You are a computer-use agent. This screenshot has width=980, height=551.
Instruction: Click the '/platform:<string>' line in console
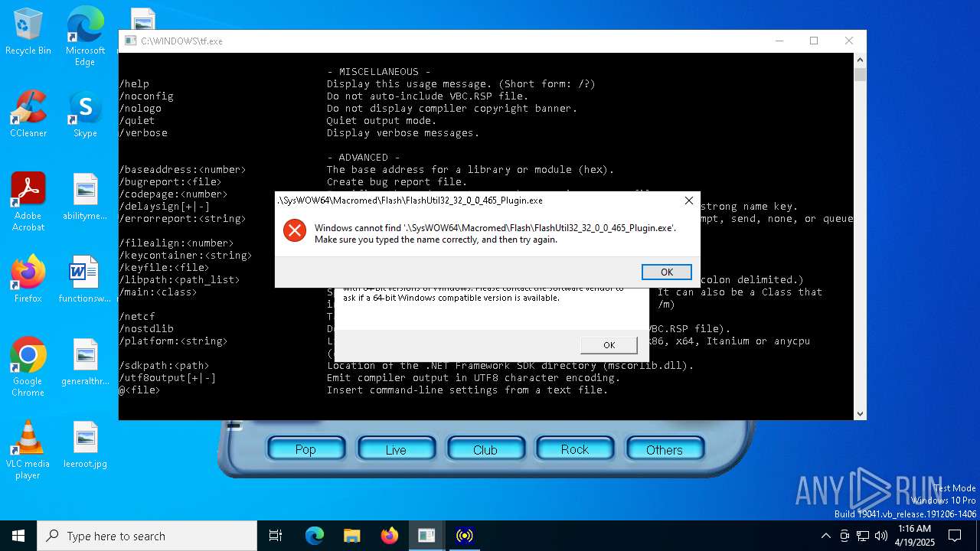(x=173, y=341)
